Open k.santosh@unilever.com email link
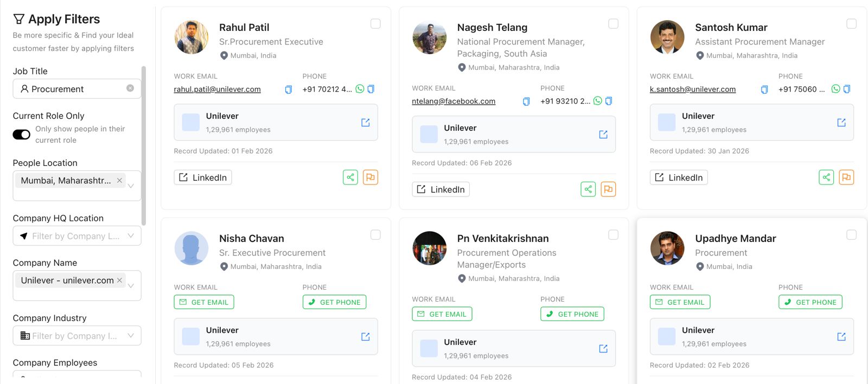The width and height of the screenshot is (868, 384). coord(693,89)
